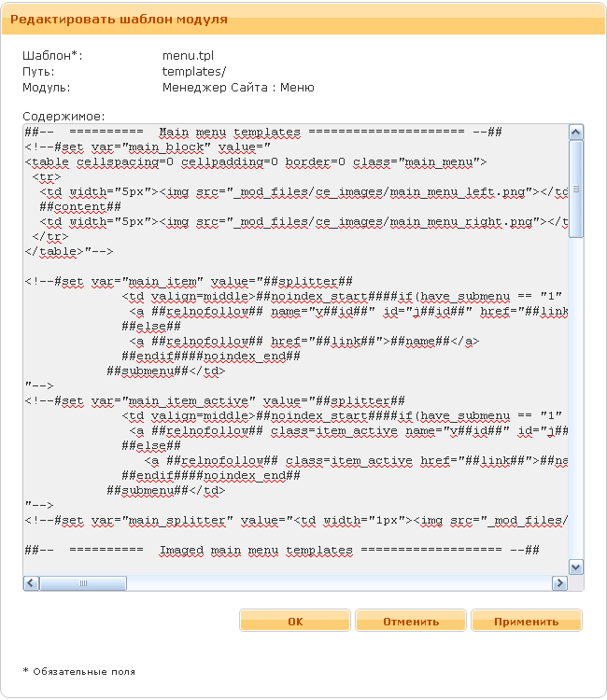Click the horizontal scrollbar track right of the thumb

pos(336,582)
